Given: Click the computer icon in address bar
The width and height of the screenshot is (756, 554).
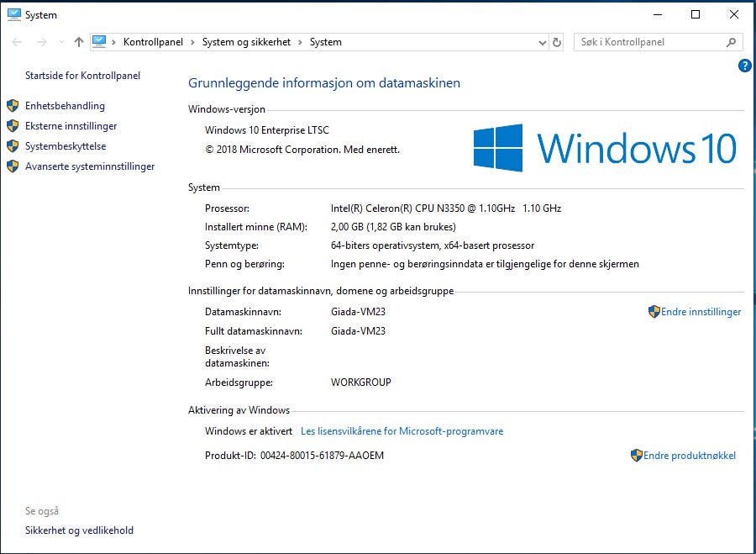Looking at the screenshot, I should [x=99, y=42].
